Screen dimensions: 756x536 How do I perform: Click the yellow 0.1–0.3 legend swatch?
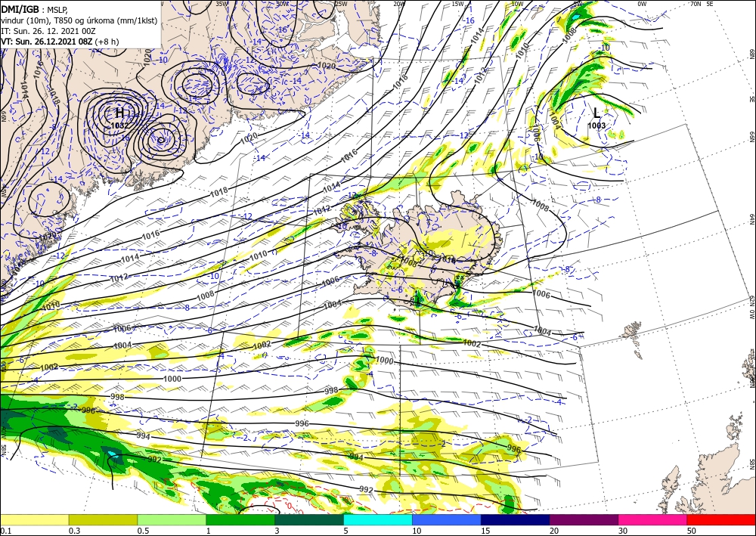pos(34,519)
